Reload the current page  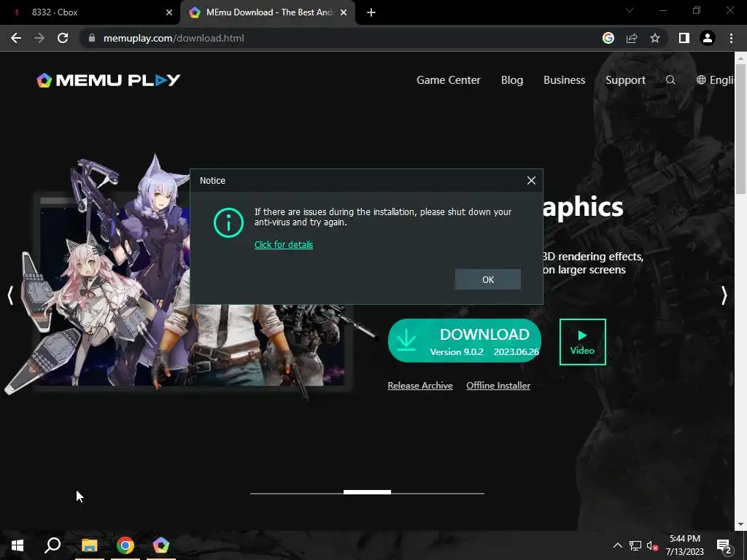[63, 38]
